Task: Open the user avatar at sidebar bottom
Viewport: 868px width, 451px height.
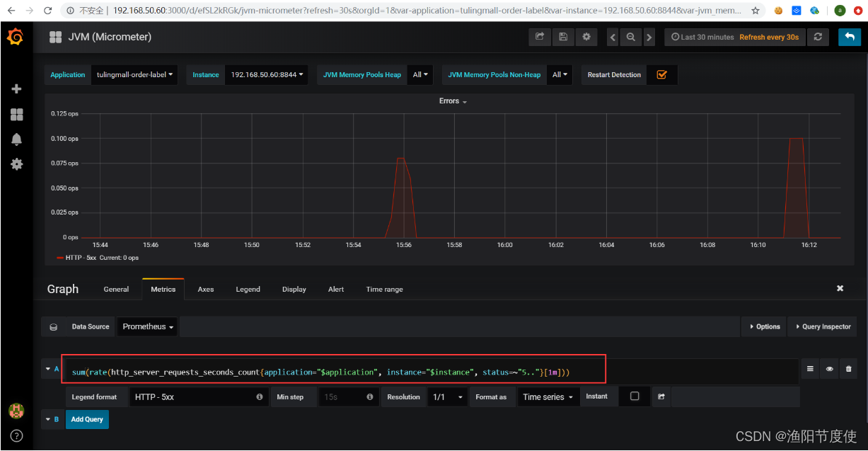Action: pos(16,411)
